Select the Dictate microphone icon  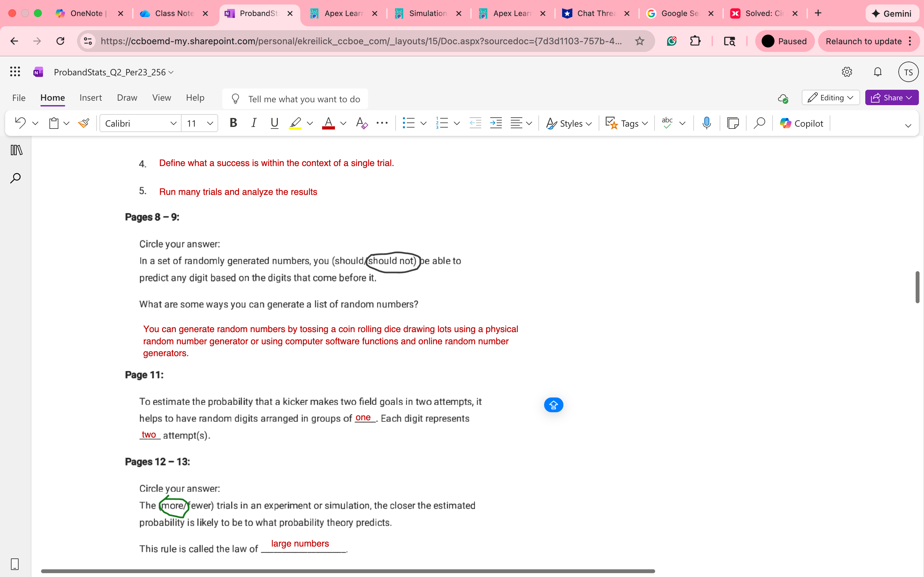point(706,123)
